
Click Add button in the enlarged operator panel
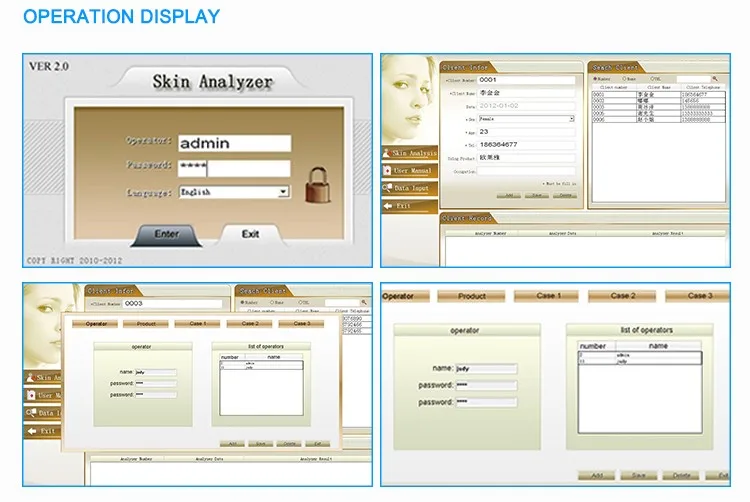pyautogui.click(x=596, y=475)
